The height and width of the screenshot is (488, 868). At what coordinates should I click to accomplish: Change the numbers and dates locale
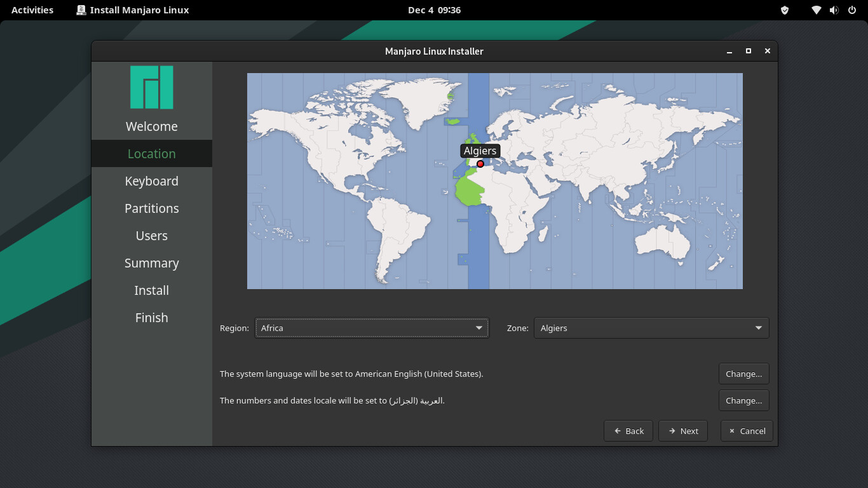[x=743, y=400]
